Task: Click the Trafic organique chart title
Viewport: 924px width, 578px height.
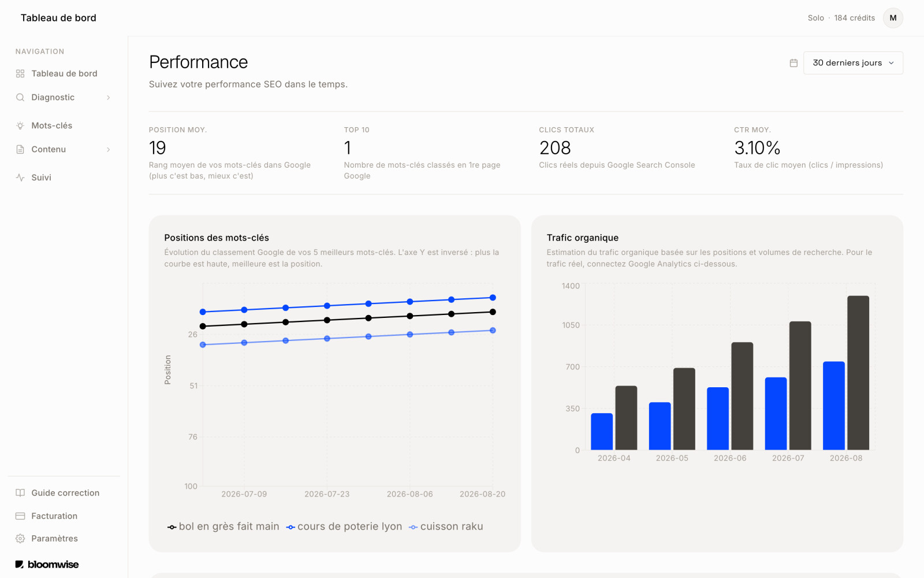Action: click(x=583, y=238)
